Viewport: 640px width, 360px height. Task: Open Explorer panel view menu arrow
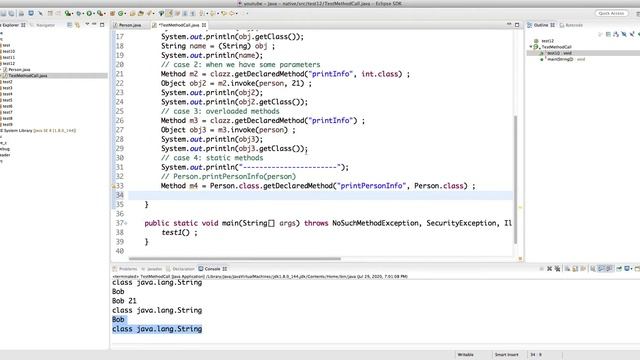click(x=87, y=24)
